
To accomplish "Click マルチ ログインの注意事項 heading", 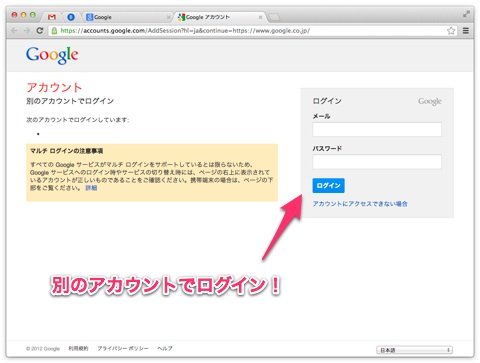I will (x=66, y=151).
